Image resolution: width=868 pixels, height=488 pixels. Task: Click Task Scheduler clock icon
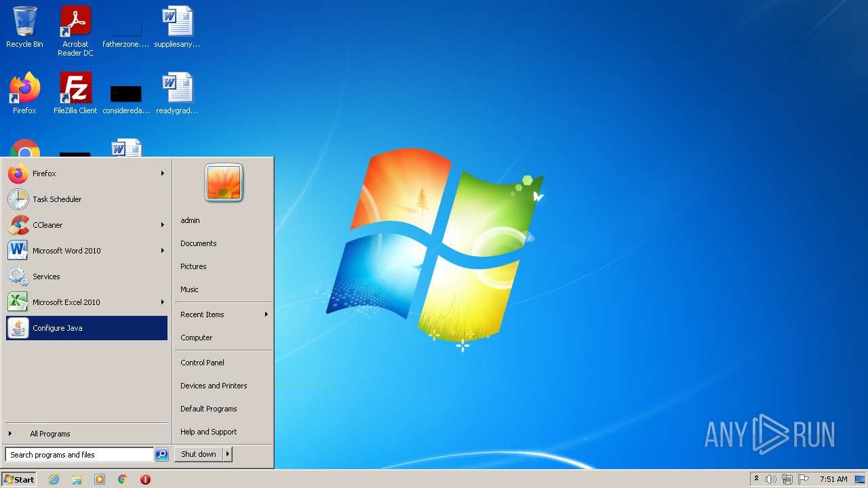[18, 199]
